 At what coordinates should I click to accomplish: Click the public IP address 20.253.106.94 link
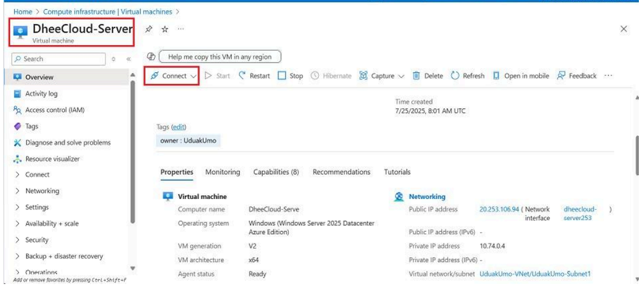click(x=499, y=209)
